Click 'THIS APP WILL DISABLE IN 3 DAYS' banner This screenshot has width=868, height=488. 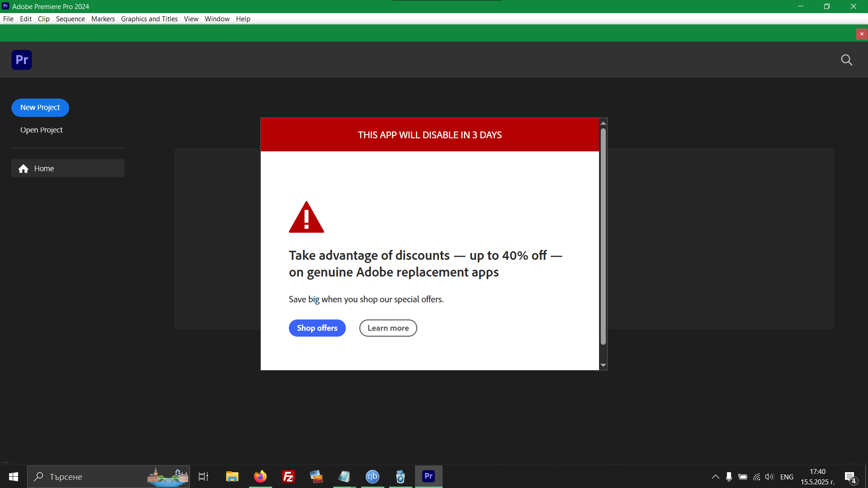tap(430, 135)
